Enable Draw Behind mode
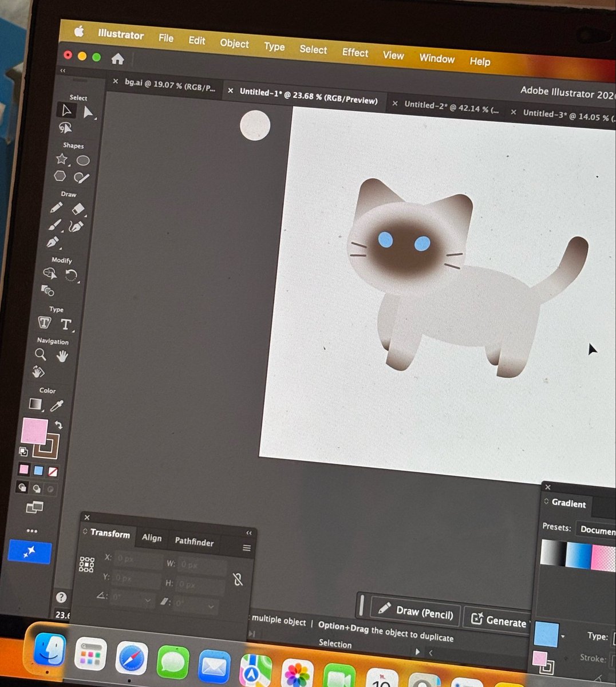 coord(37,488)
